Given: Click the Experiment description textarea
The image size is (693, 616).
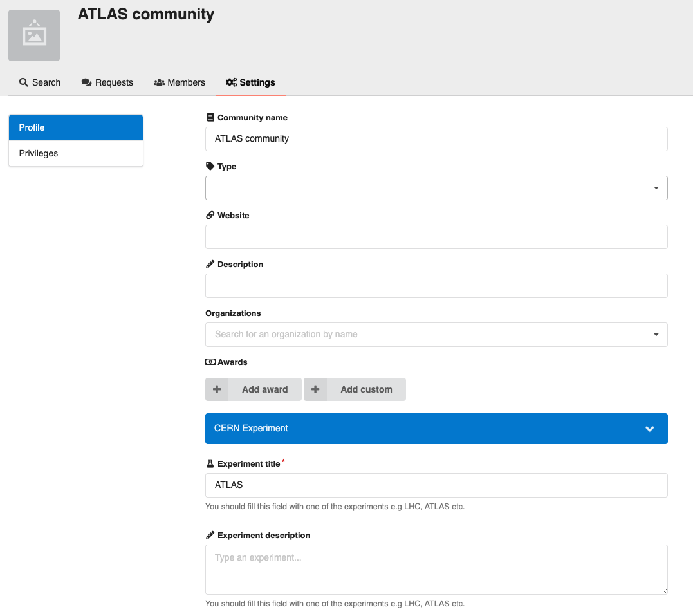Looking at the screenshot, I should pos(436,570).
